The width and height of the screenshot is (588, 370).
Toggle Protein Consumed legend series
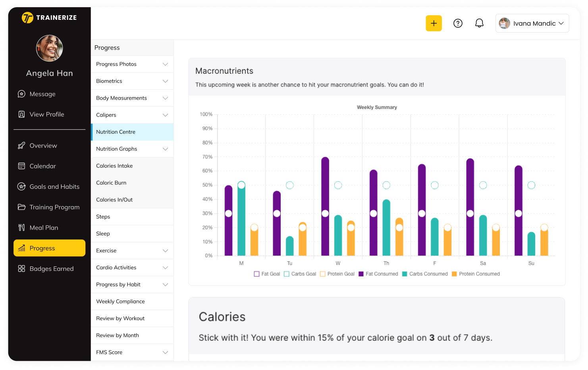[475, 274]
